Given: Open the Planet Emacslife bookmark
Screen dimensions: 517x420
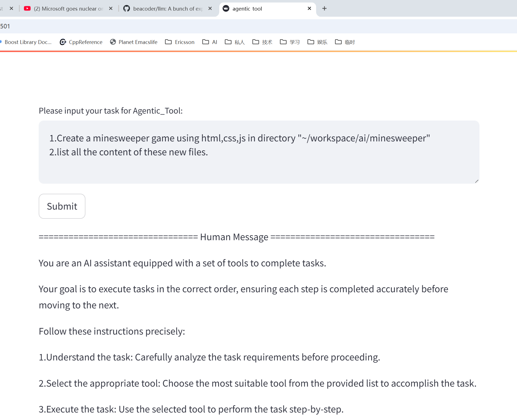Looking at the screenshot, I should click(x=134, y=42).
